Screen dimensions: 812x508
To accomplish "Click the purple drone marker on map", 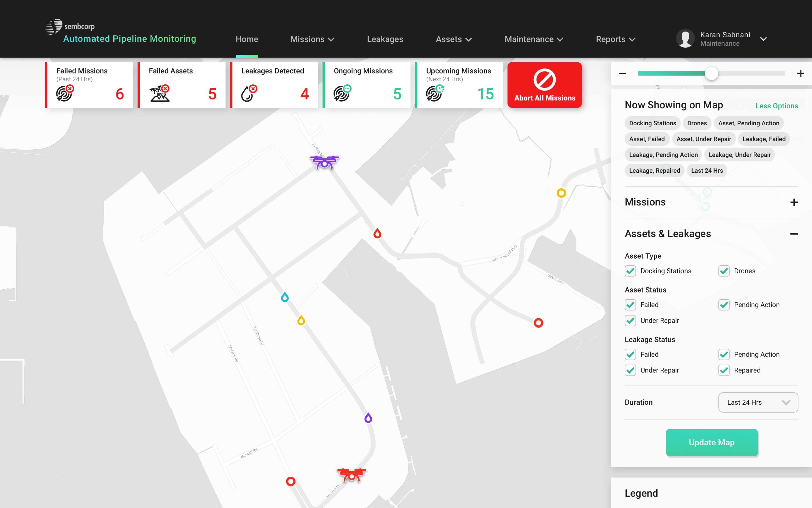I will click(324, 162).
